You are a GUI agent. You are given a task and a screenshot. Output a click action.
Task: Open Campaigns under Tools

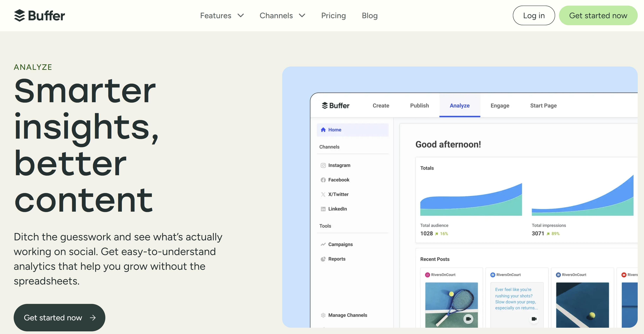(340, 244)
